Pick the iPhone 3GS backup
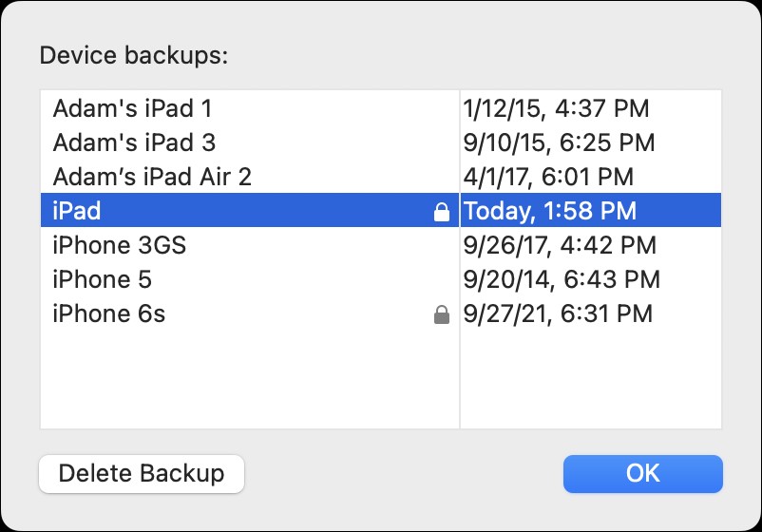762x532 pixels. pos(120,245)
